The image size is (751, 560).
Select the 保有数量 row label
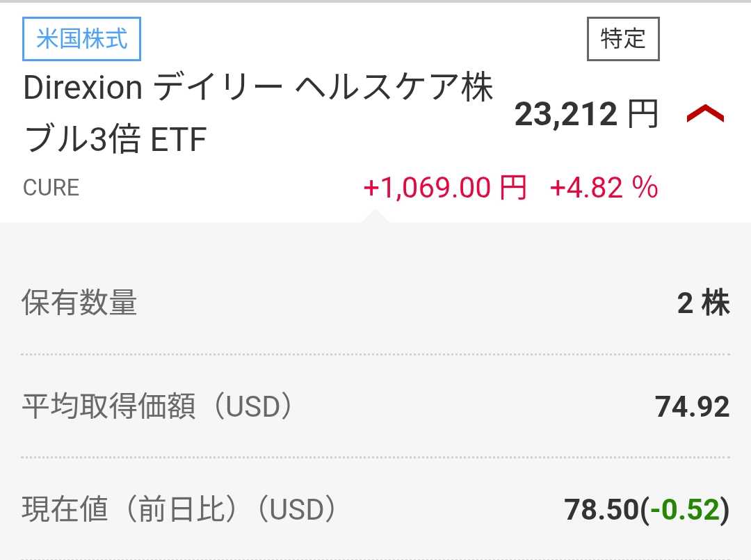(x=79, y=303)
